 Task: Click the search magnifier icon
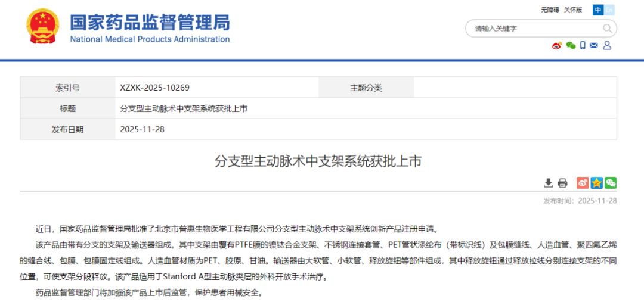(x=607, y=29)
